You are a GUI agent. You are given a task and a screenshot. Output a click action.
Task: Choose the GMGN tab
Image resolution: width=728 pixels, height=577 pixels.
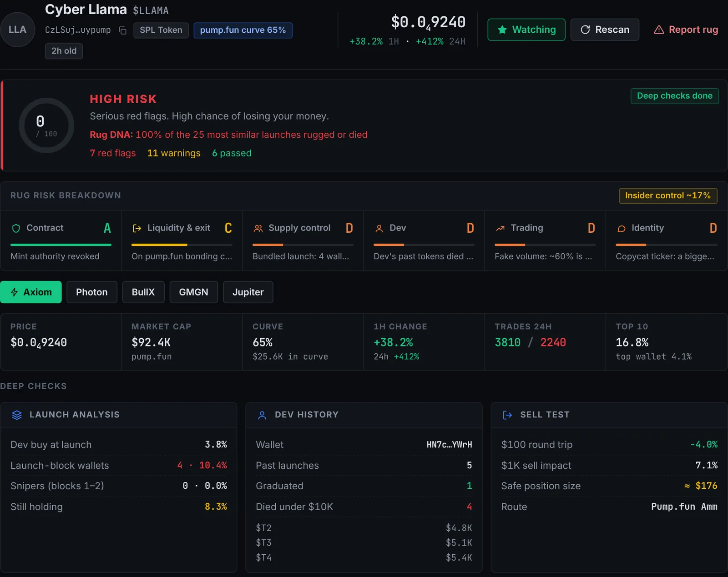click(194, 292)
